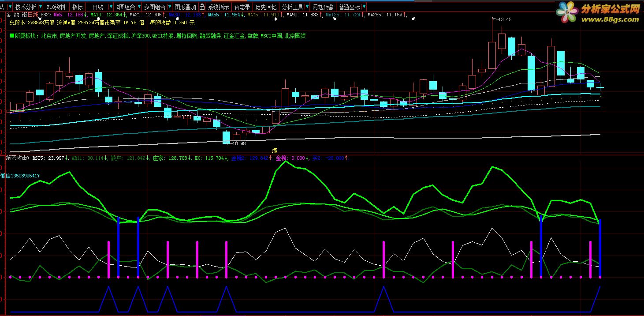Screen dimensions: 644x316
Task: Click the lock icon next to 图形叠加
Action: [202, 7]
